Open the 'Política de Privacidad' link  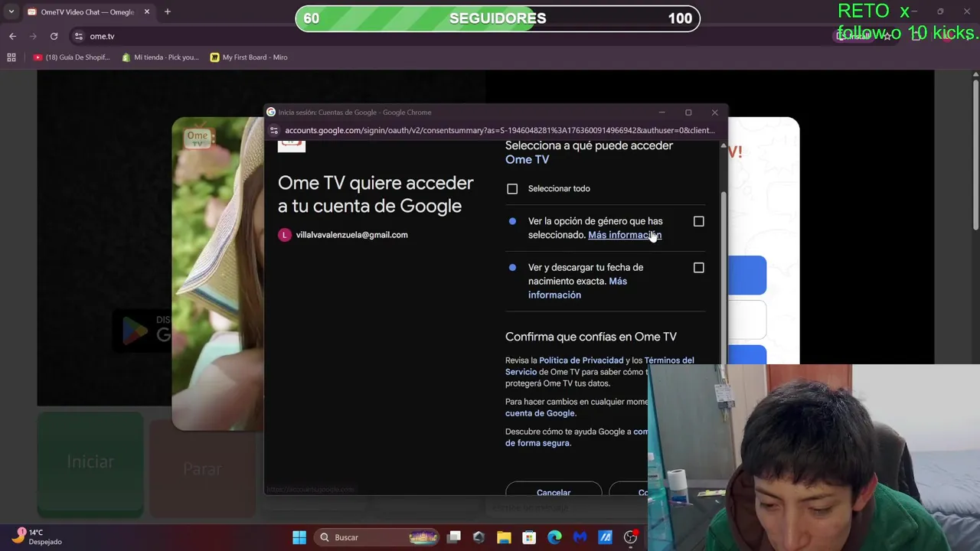(581, 360)
